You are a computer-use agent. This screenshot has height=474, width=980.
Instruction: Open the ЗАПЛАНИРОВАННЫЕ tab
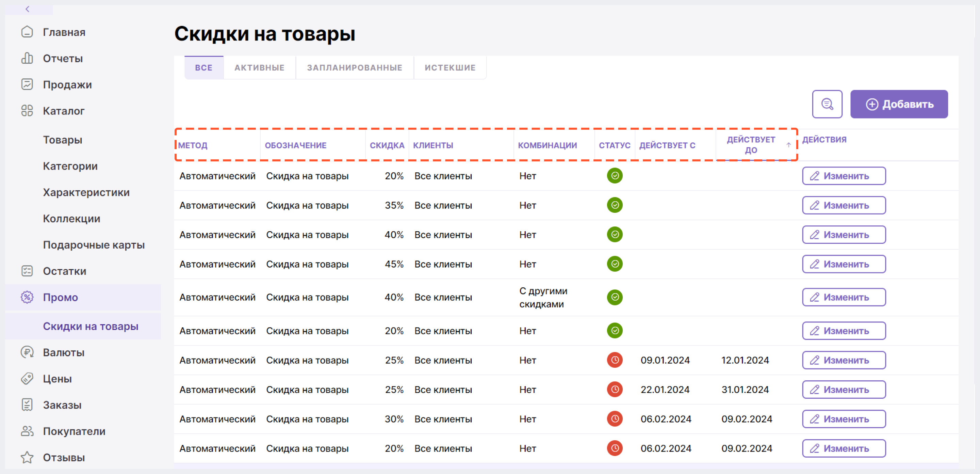(355, 68)
